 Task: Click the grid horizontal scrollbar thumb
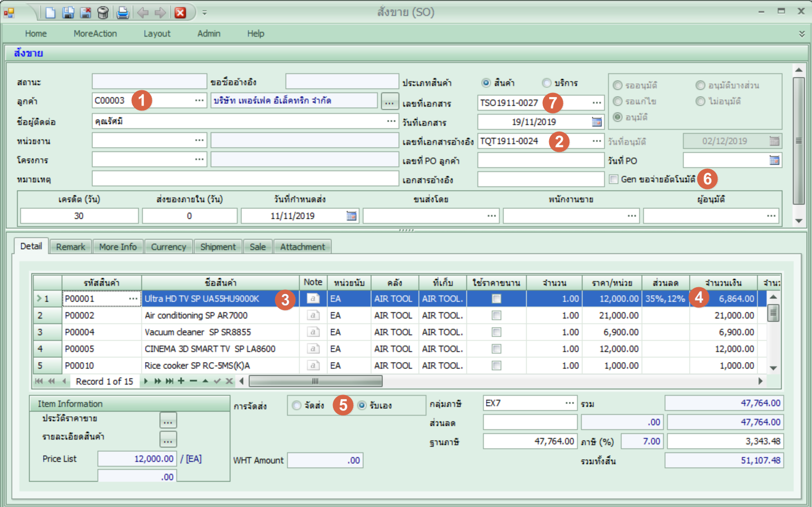[x=315, y=381]
